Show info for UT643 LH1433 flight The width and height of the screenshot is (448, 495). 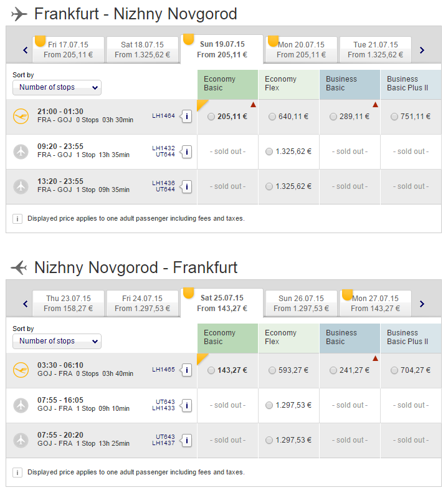coord(186,405)
